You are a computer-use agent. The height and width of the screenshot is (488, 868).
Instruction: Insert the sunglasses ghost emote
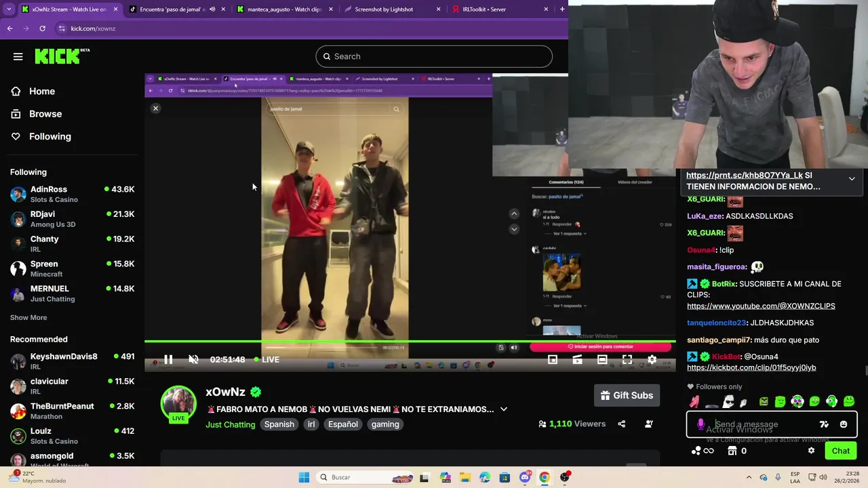tap(728, 402)
